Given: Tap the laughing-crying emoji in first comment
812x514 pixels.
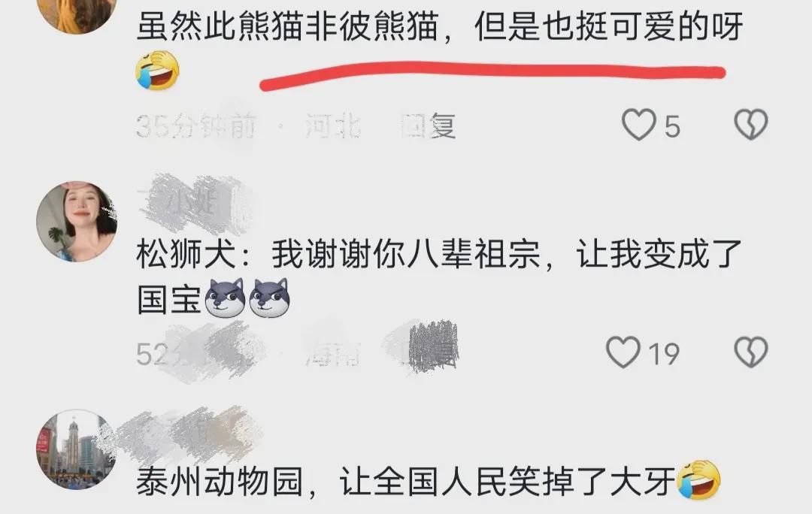Looking at the screenshot, I should 157,71.
